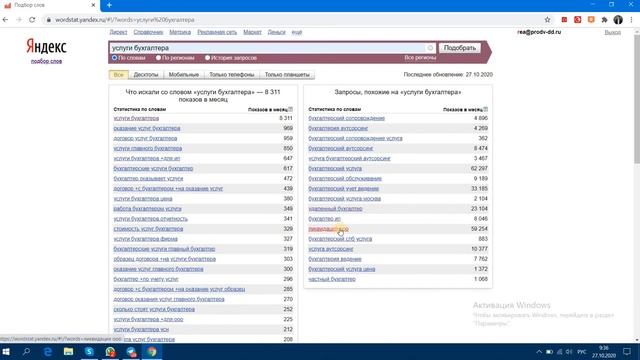
Task: Open the Chrome three-dot menu
Action: tap(631, 20)
